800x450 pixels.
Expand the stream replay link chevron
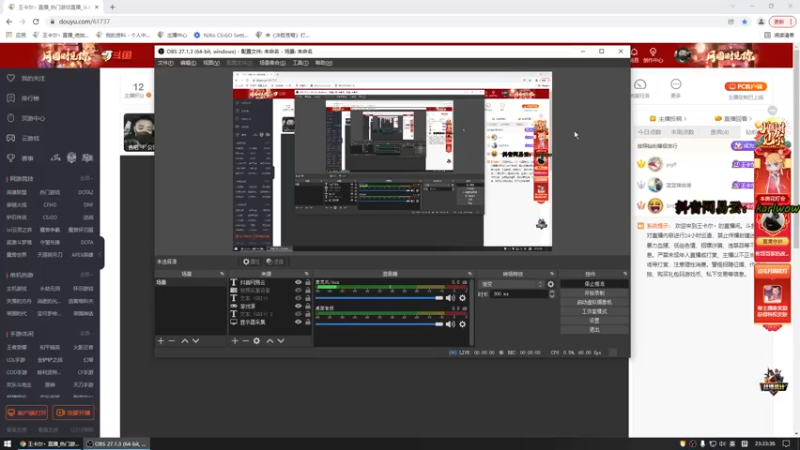[x=751, y=118]
